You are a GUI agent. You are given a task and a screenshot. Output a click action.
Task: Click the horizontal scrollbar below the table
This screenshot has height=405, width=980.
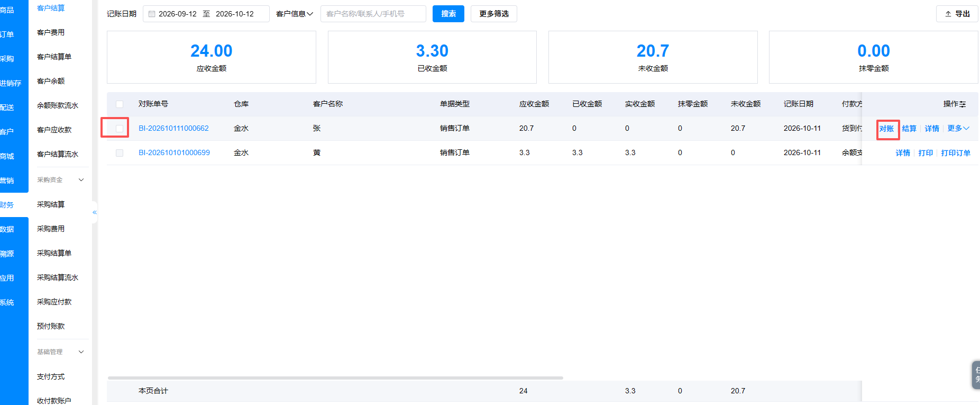pos(335,378)
